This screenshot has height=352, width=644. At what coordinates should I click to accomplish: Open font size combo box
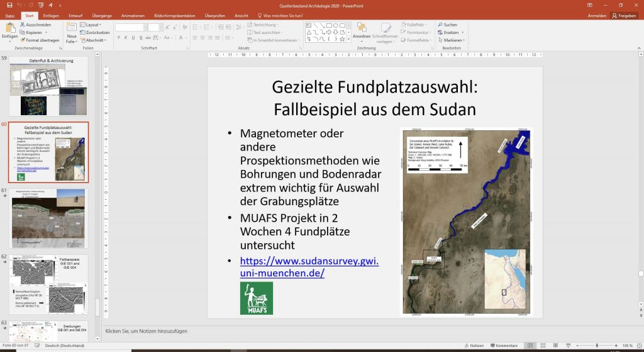pyautogui.click(x=155, y=27)
